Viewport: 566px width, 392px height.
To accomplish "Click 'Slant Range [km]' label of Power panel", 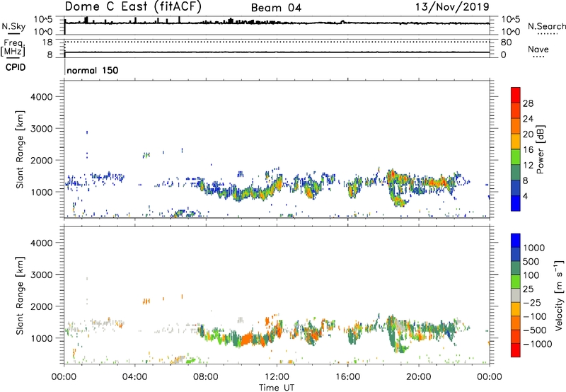I will point(20,149).
